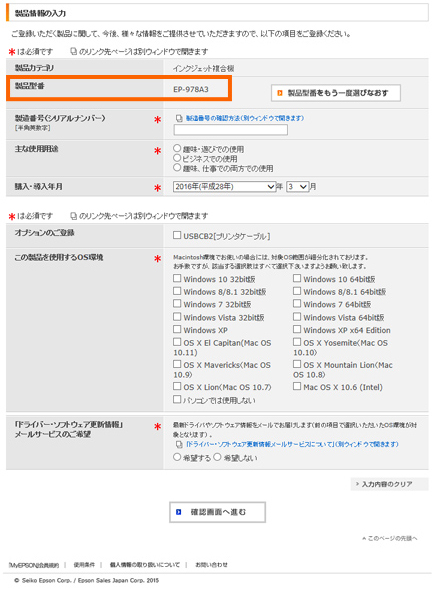Select 趣味、仕事での両方での使用 radio button
This screenshot has width=434, height=589.
[x=177, y=168]
